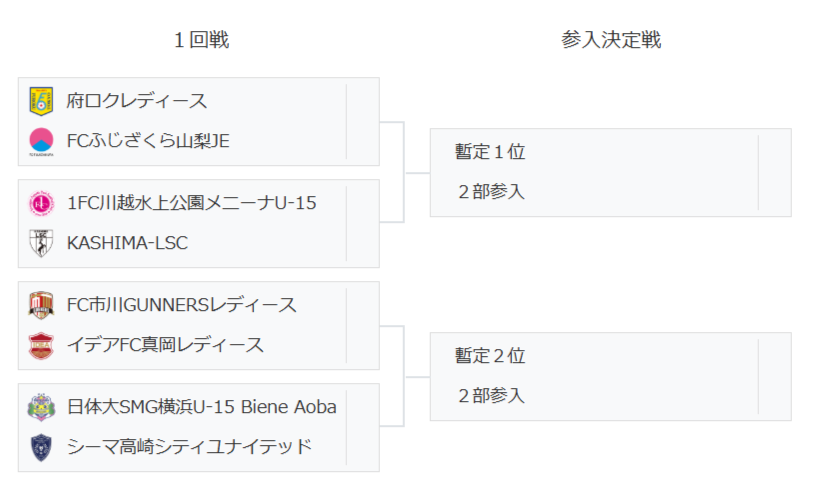Click the 参入決定戦 round heading
Image resolution: width=813 pixels, height=493 pixels.
pyautogui.click(x=611, y=40)
